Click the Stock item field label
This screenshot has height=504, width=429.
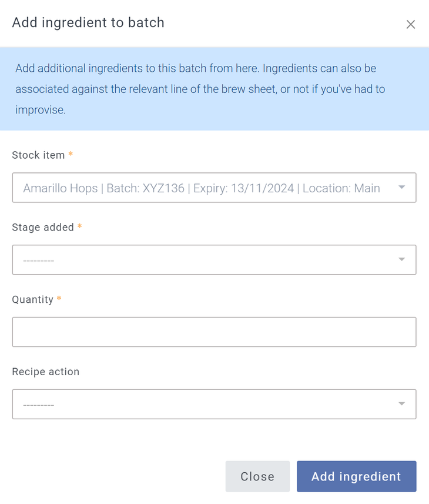(39, 155)
